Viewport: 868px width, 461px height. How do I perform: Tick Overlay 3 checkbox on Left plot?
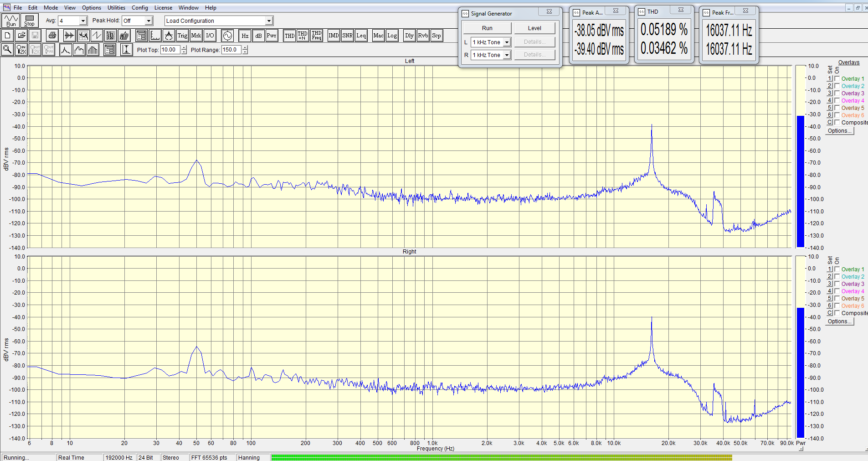click(x=837, y=93)
